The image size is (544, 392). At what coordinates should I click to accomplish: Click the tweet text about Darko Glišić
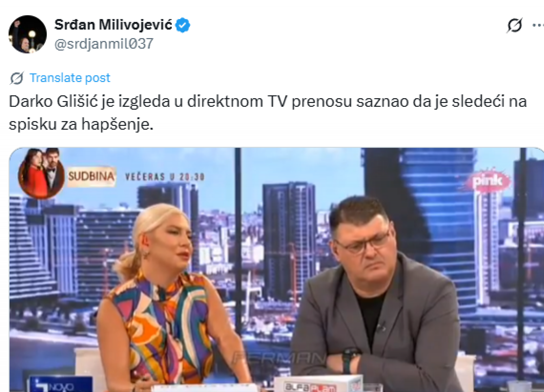268,113
